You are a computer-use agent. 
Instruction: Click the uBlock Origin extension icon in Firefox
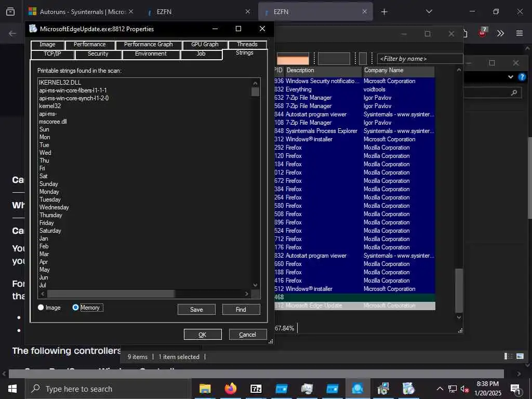click(483, 33)
